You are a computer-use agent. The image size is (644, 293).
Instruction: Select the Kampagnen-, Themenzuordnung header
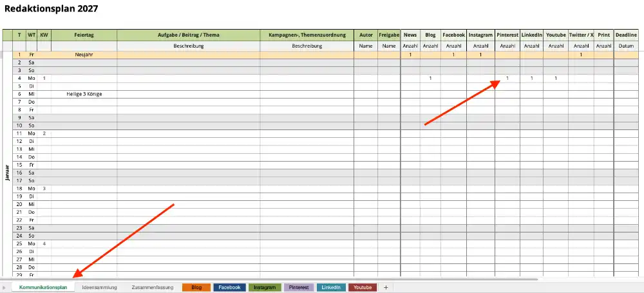(307, 35)
